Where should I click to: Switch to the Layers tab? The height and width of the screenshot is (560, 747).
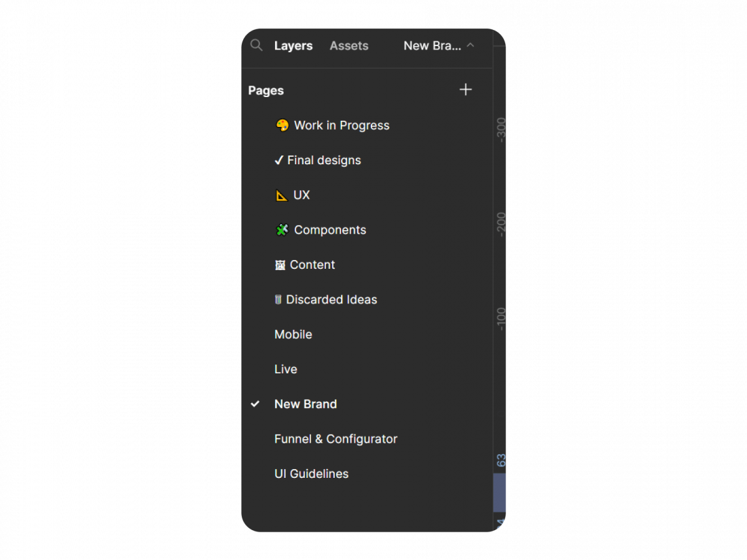293,45
